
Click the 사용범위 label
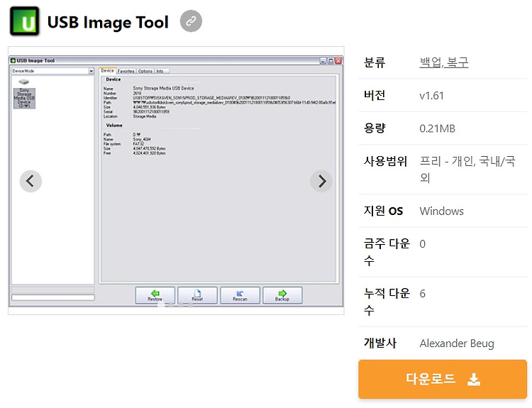pos(385,161)
